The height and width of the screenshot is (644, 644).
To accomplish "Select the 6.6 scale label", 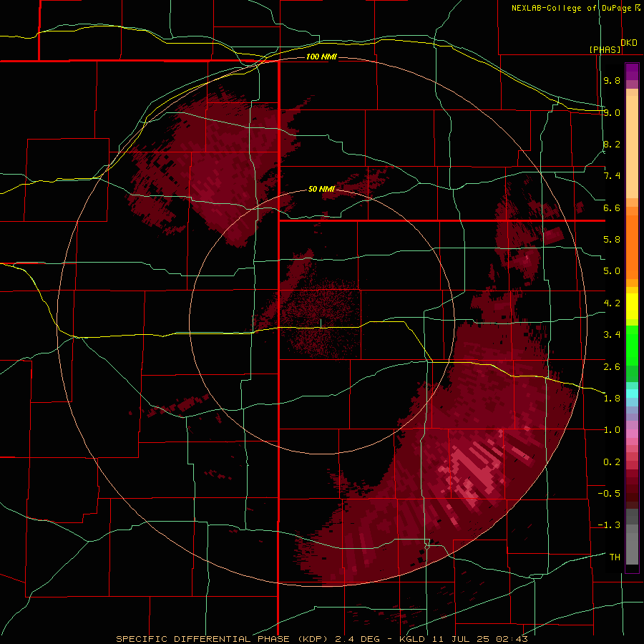I will click(x=612, y=208).
